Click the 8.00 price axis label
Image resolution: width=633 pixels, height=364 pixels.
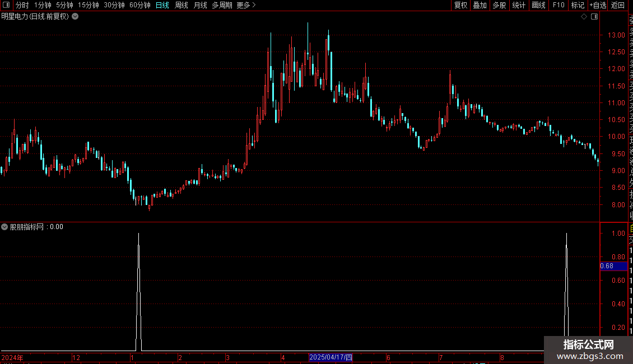point(618,204)
